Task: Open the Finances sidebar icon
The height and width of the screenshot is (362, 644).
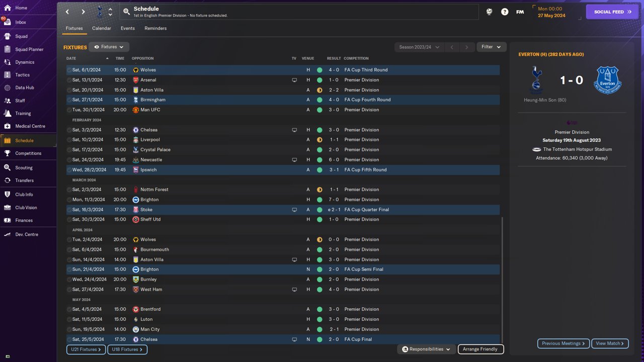Action: click(x=7, y=220)
